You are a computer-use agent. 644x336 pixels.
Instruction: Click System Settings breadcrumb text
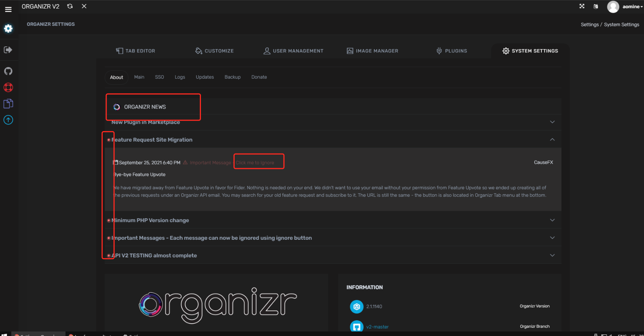point(622,24)
